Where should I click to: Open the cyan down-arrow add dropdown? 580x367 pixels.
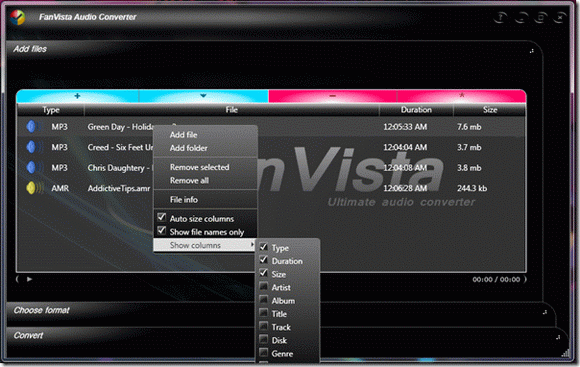coord(203,96)
